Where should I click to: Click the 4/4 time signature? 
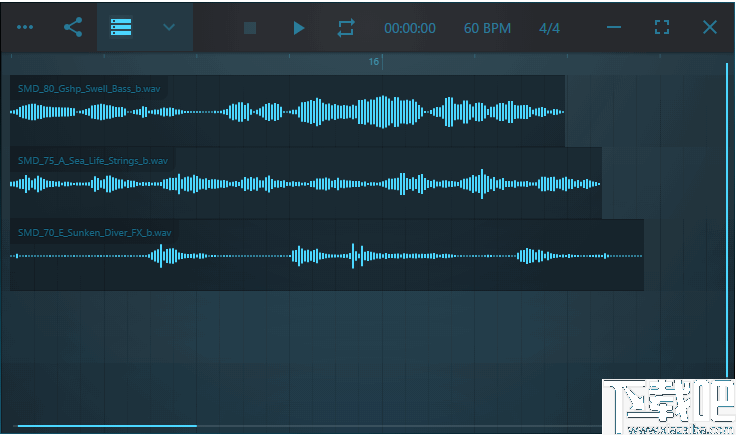[x=549, y=28]
